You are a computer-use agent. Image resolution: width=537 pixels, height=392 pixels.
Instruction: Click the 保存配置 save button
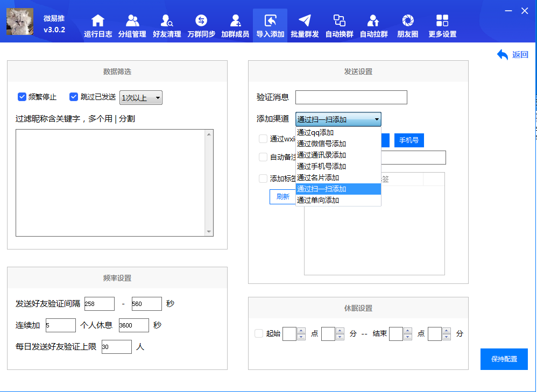click(504, 359)
